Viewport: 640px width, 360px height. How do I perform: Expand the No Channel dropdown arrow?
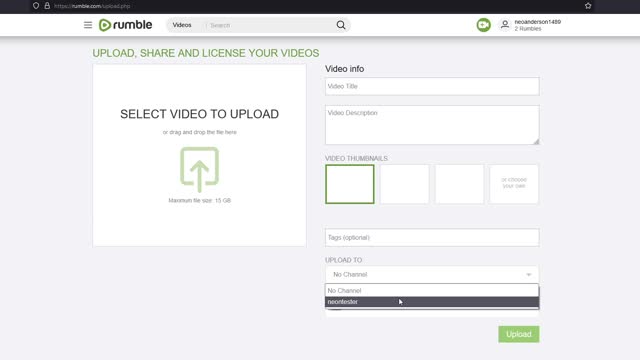pos(529,274)
